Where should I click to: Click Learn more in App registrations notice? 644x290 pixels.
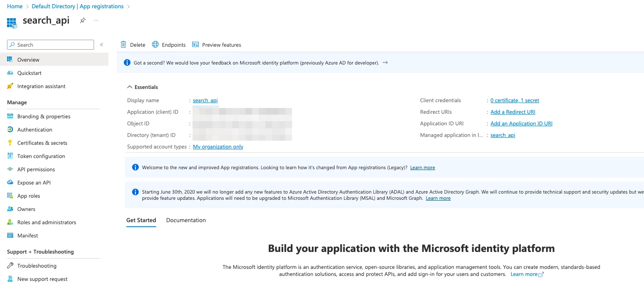[422, 168]
